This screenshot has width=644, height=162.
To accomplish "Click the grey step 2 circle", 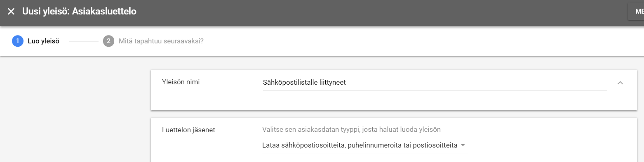I will [108, 41].
